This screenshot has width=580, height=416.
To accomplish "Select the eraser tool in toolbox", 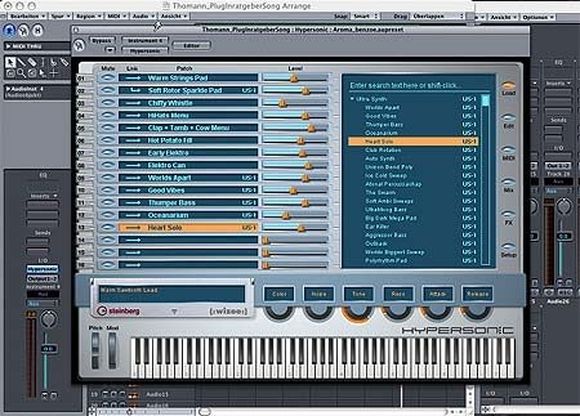I will (32, 62).
